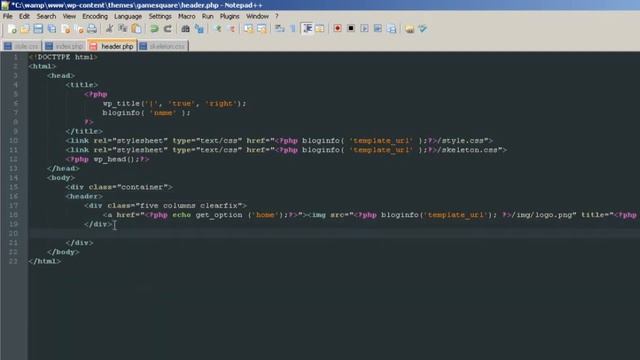
Task: Open the Search menu
Action: (47, 16)
